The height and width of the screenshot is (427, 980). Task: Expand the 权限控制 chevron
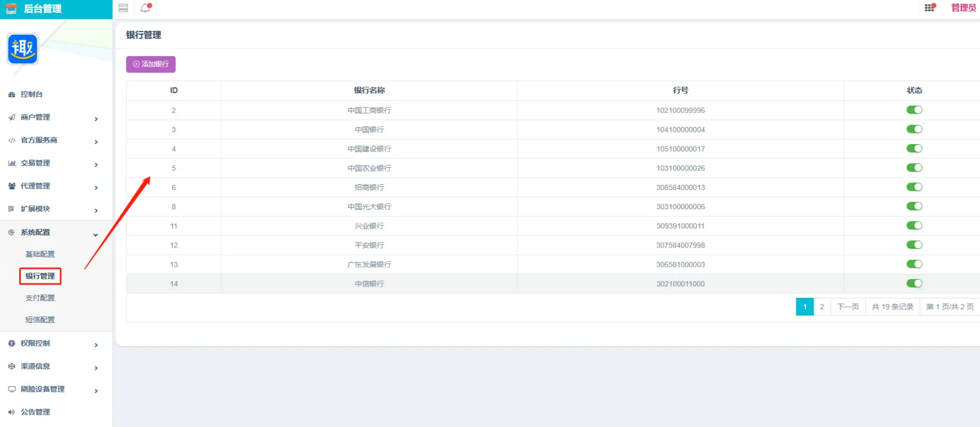(96, 345)
